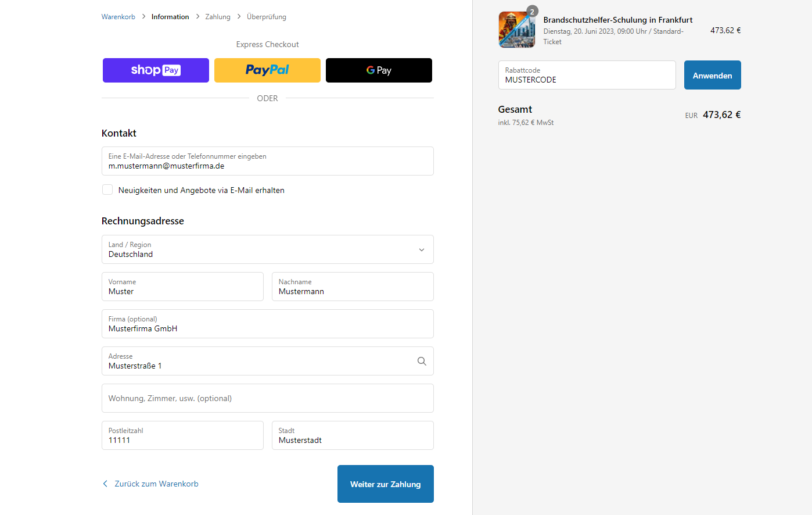This screenshot has height=515, width=812.
Task: Click the chevron after Warenkorb breadcrumb
Action: click(143, 17)
